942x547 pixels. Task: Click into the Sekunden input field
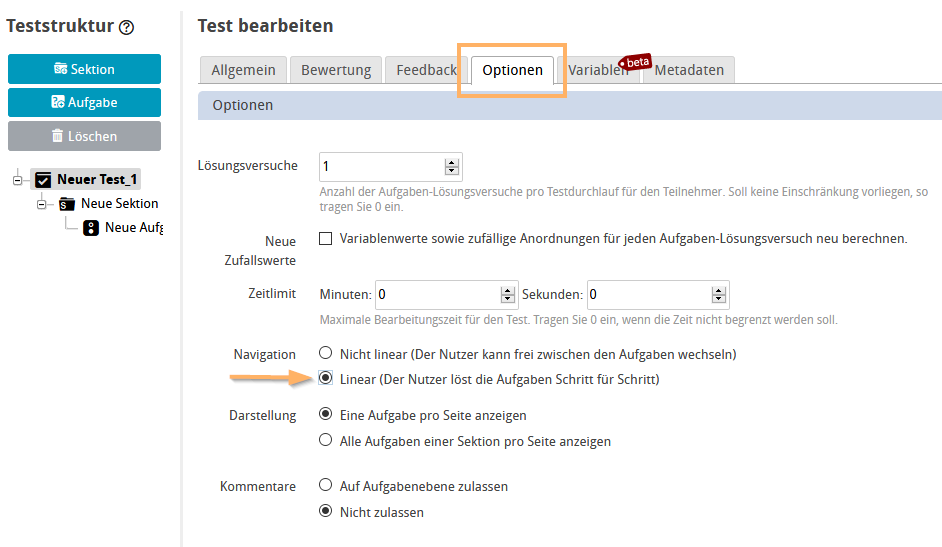coord(652,295)
